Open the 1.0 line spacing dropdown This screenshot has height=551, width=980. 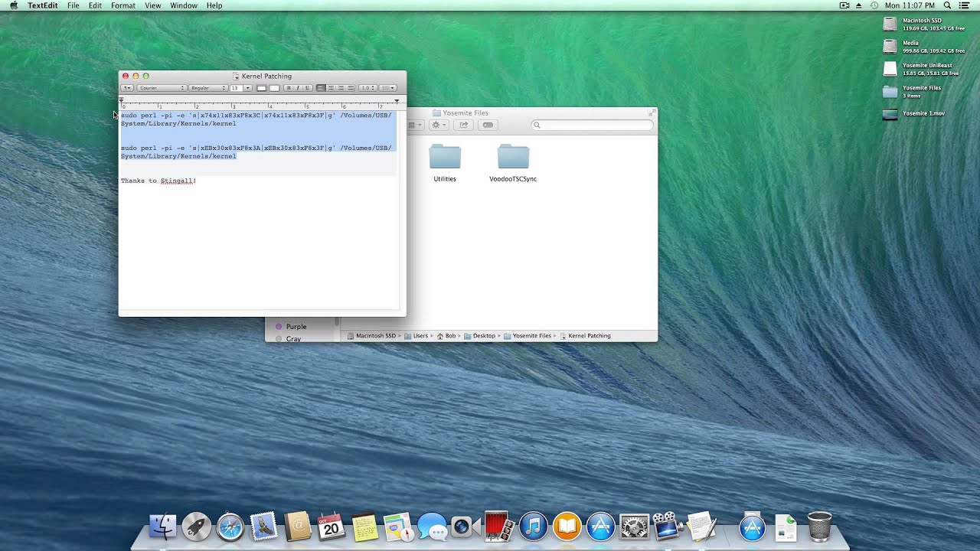coord(367,88)
